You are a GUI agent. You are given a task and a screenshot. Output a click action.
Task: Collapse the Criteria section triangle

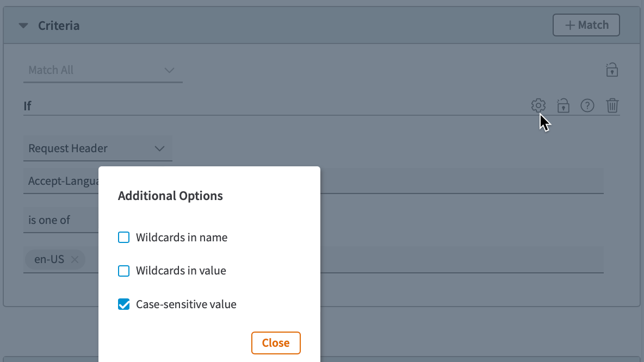[x=23, y=26]
